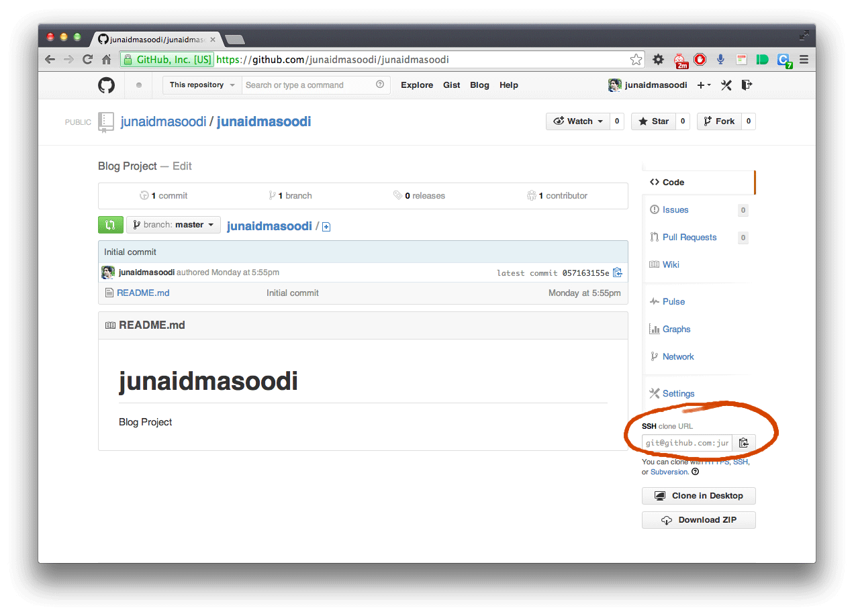Viewport: 854px width, 616px height.
Task: Open the README.md file link
Action: 143,293
